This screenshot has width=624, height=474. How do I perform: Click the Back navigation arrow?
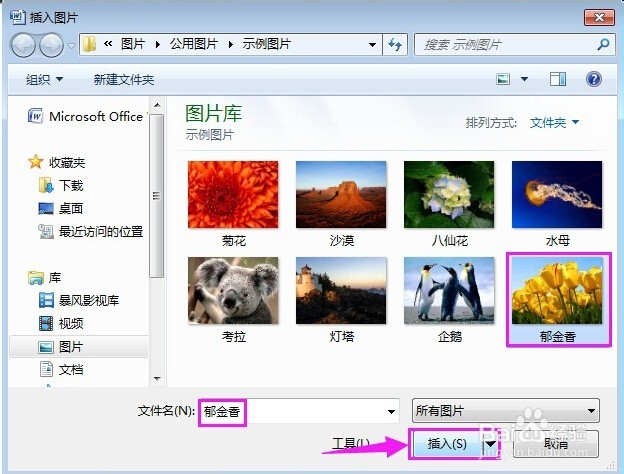click(x=23, y=45)
